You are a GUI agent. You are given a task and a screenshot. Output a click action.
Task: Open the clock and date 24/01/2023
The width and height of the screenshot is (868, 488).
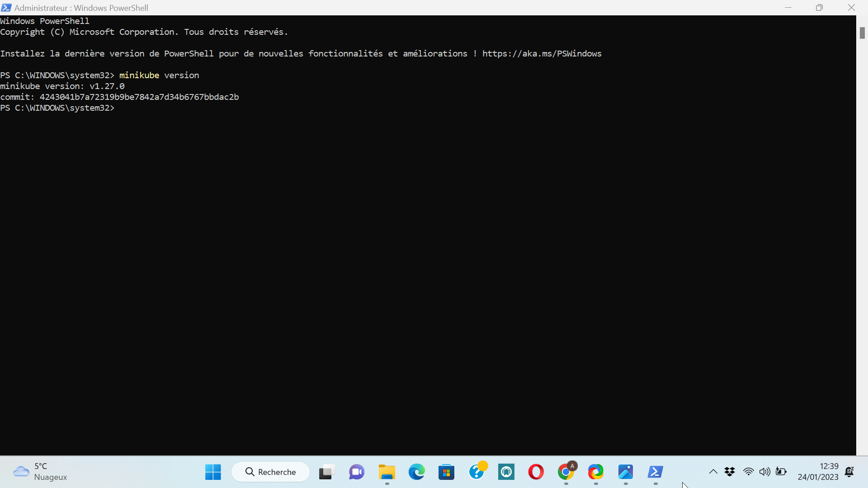click(818, 472)
